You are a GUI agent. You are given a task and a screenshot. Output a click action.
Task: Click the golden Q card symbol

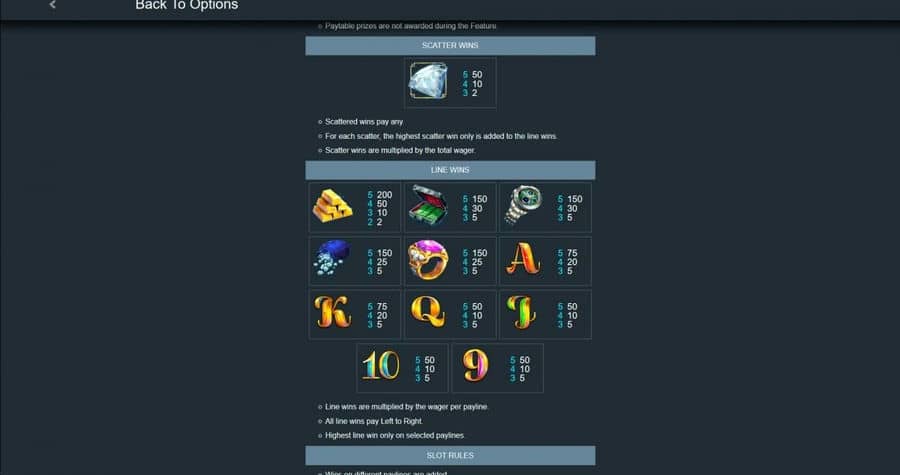[x=428, y=312]
